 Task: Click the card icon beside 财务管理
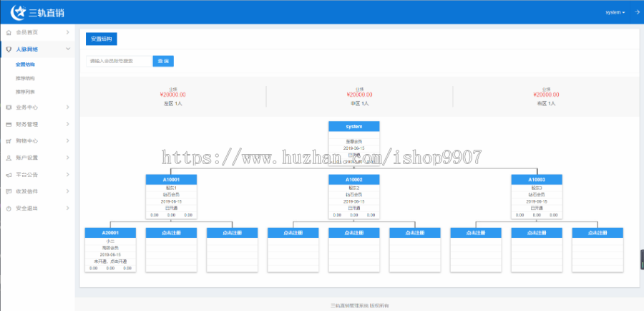[x=9, y=124]
